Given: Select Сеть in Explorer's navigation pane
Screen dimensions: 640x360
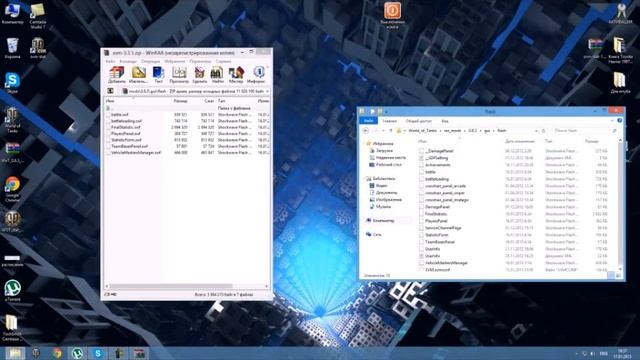Looking at the screenshot, I should click(x=377, y=235).
